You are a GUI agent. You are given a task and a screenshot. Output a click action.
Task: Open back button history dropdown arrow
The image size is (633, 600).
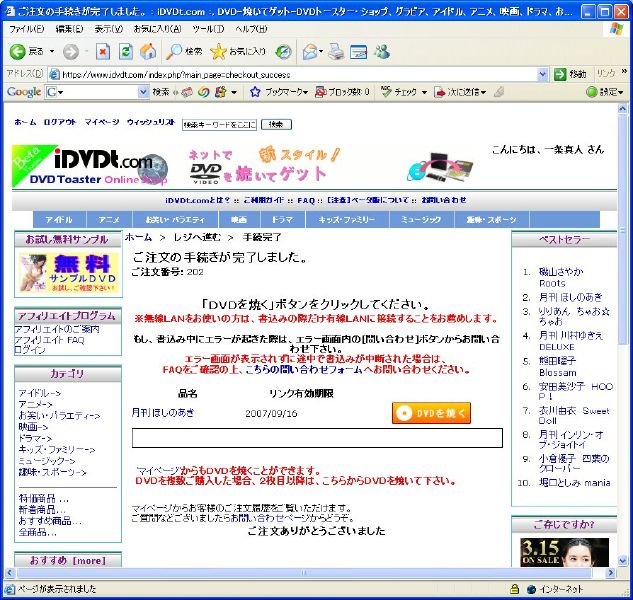coord(52,52)
